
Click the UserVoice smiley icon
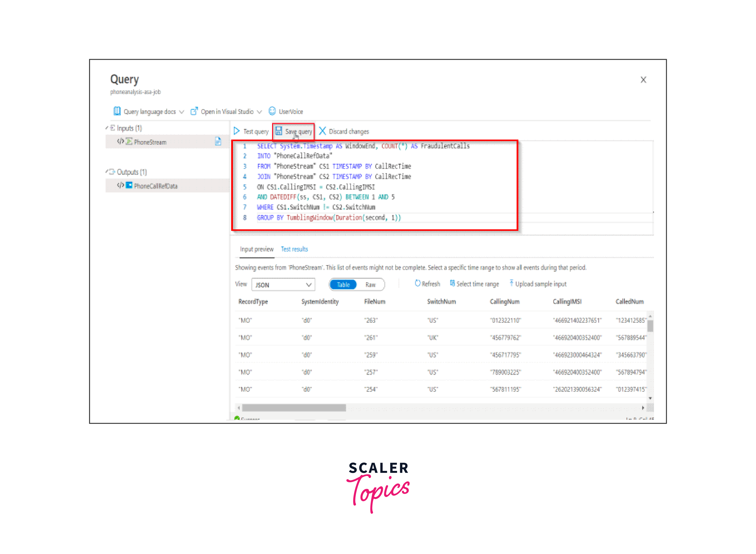tap(272, 111)
